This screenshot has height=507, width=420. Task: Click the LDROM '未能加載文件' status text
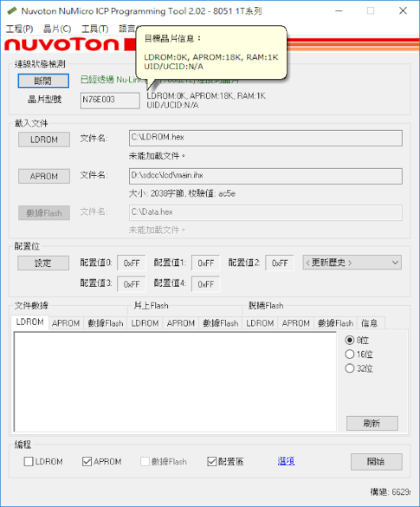(157, 156)
